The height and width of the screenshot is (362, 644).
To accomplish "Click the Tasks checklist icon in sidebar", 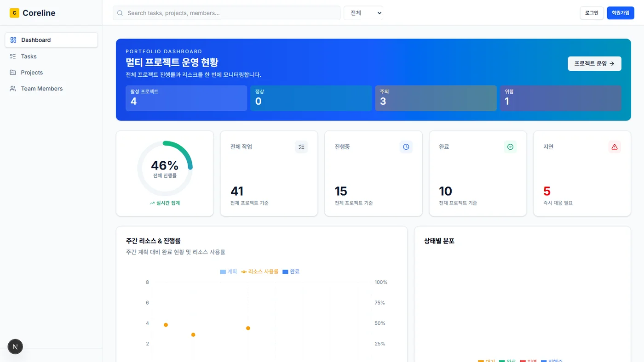I will tap(13, 57).
